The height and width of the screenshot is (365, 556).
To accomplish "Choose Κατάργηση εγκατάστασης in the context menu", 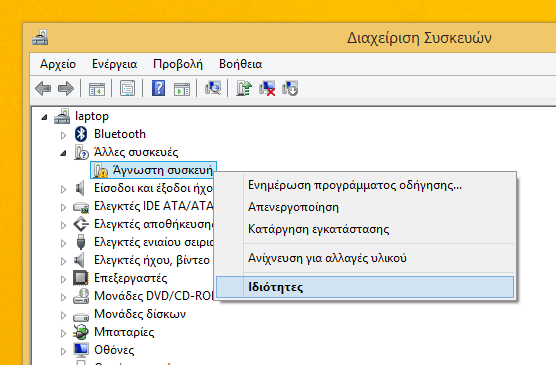I will click(365, 229).
